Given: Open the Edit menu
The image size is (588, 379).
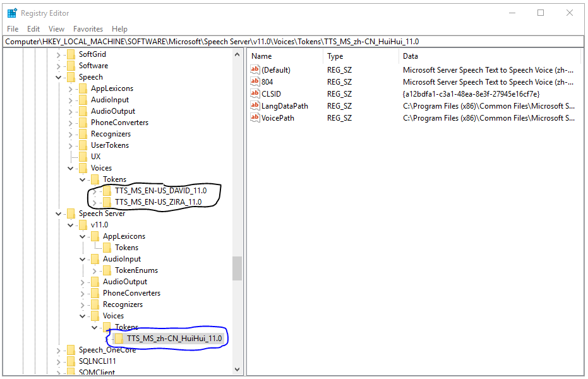Looking at the screenshot, I should [33, 29].
